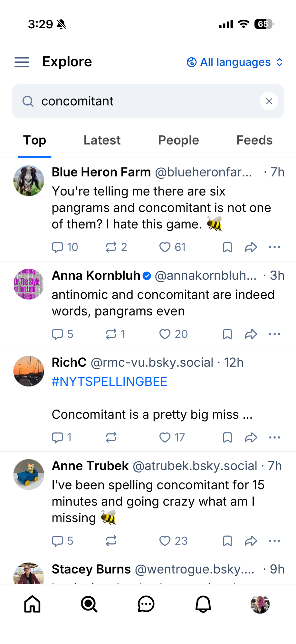This screenshot has width=296, height=644.
Task: Like Blue Heron Farm's post
Action: (165, 247)
